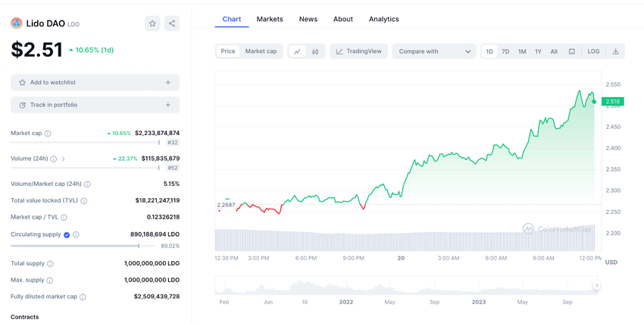Switch to line chart view icon
This screenshot has height=324, width=644.
pos(297,52)
